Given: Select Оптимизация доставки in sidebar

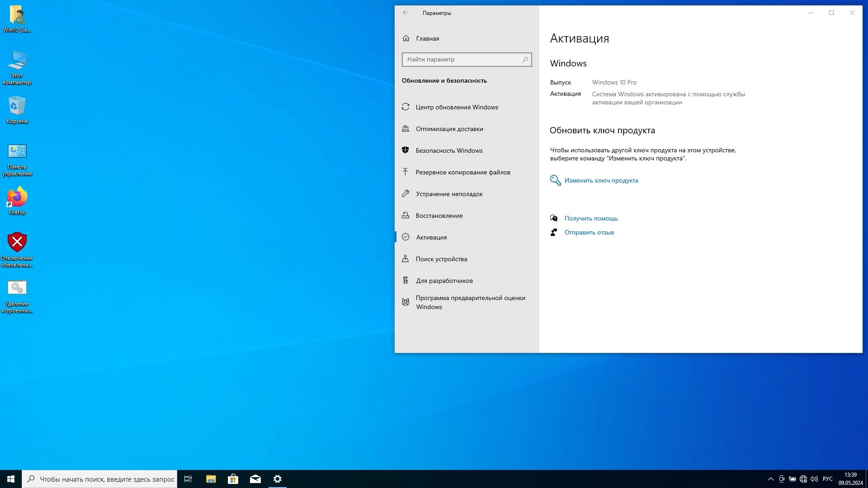Looking at the screenshot, I should tap(449, 129).
